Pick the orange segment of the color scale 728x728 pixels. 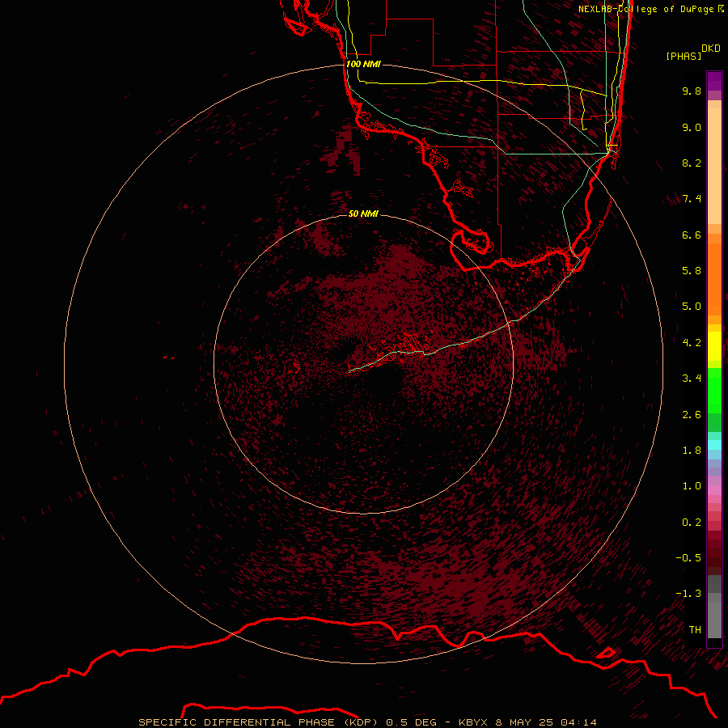pos(714,280)
